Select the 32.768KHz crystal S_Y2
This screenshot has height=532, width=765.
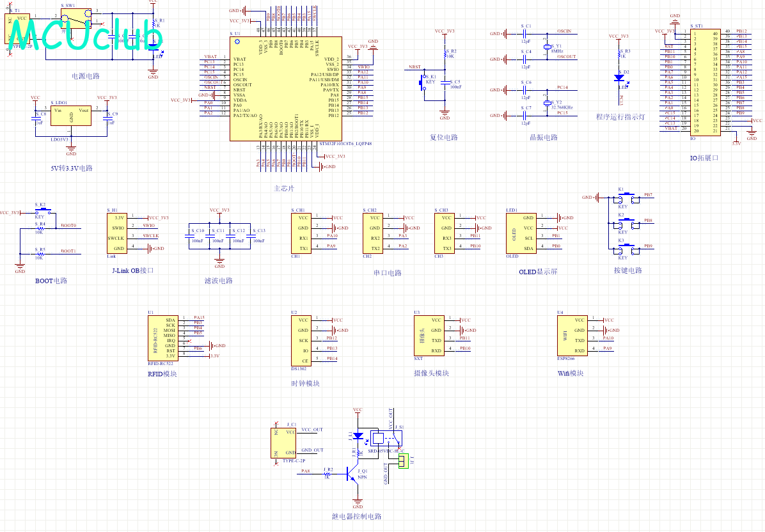pyautogui.click(x=547, y=103)
